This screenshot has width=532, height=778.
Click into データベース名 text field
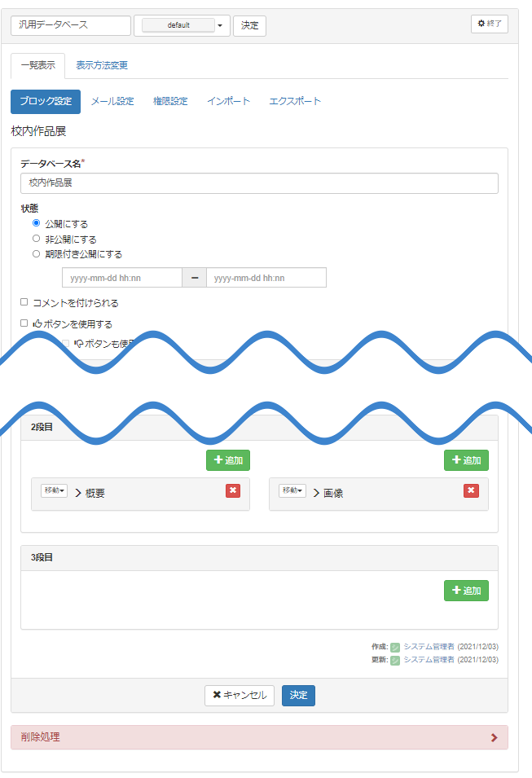(259, 183)
